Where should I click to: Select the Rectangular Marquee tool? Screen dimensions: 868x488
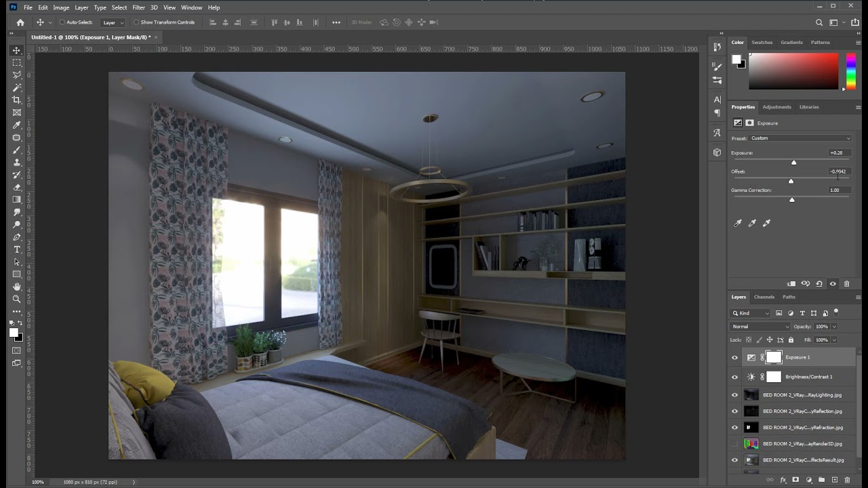pyautogui.click(x=17, y=62)
